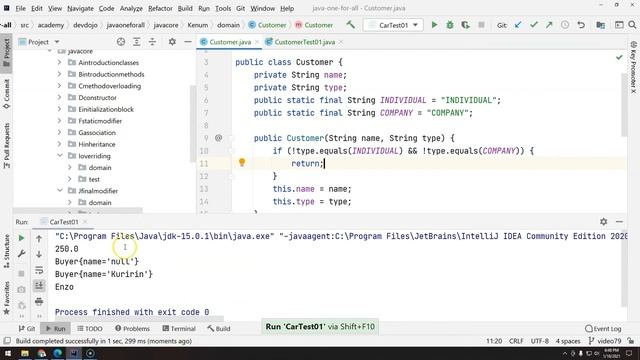Viewport: 640px width, 360px height.
Task: Open Run panel gear options
Action: [x=604, y=222]
